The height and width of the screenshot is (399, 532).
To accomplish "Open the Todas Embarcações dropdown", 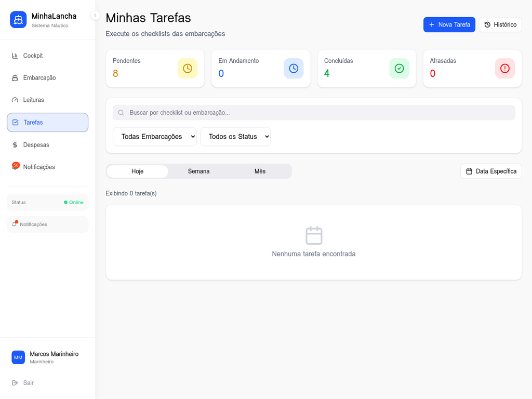I will (x=155, y=137).
